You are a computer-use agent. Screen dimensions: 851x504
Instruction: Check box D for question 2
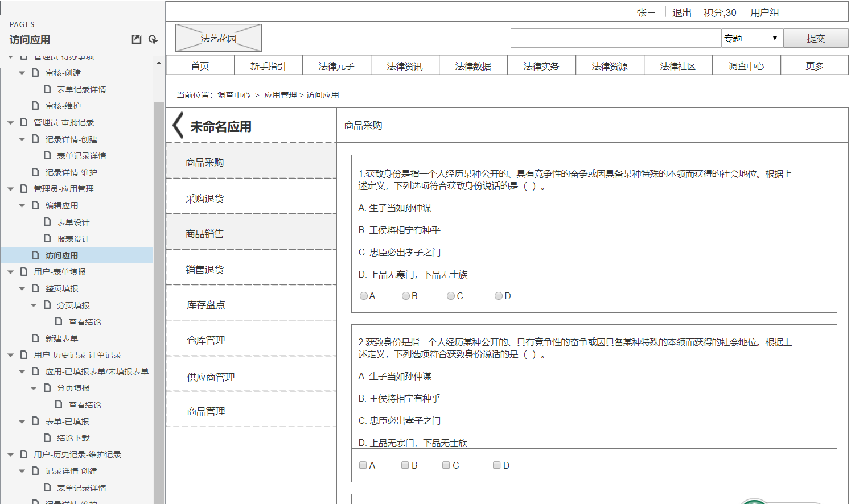coord(497,465)
